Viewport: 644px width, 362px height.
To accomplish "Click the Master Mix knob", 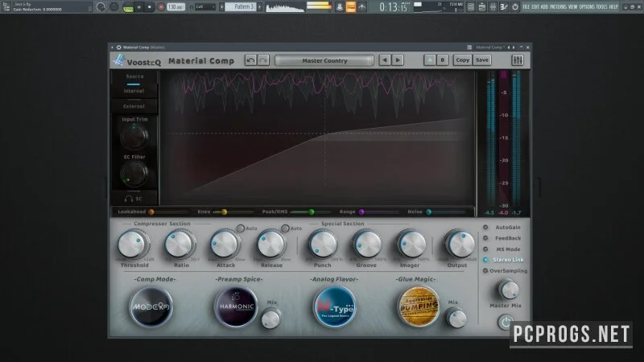I will pyautogui.click(x=509, y=290).
